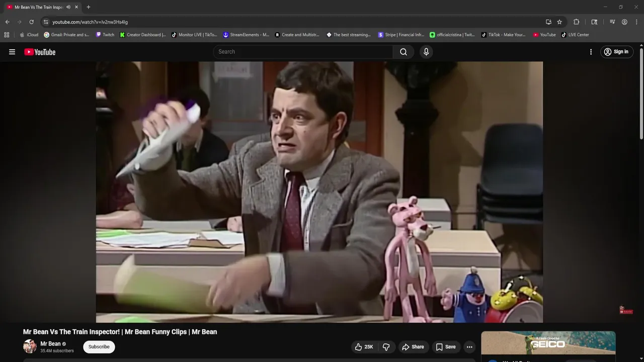Click the magnifier search button
The width and height of the screenshot is (644, 362).
tap(404, 52)
